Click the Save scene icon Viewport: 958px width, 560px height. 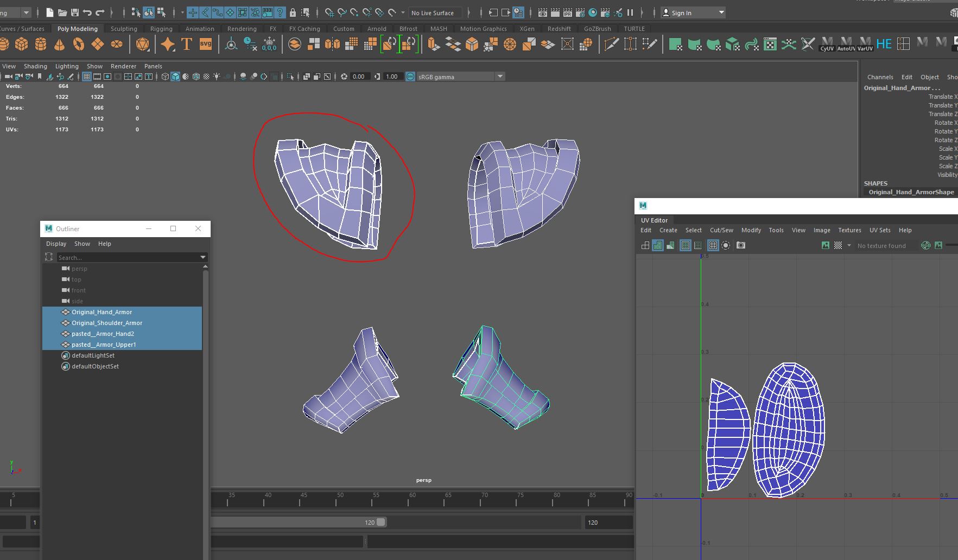tap(75, 12)
